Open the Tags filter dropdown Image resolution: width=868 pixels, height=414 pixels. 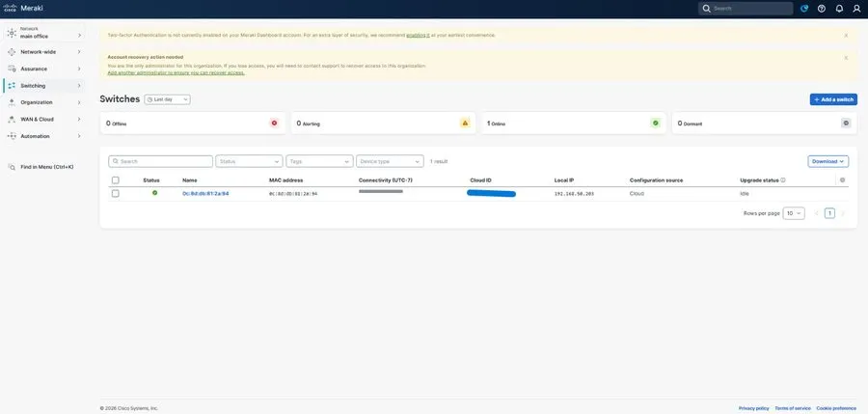319,161
